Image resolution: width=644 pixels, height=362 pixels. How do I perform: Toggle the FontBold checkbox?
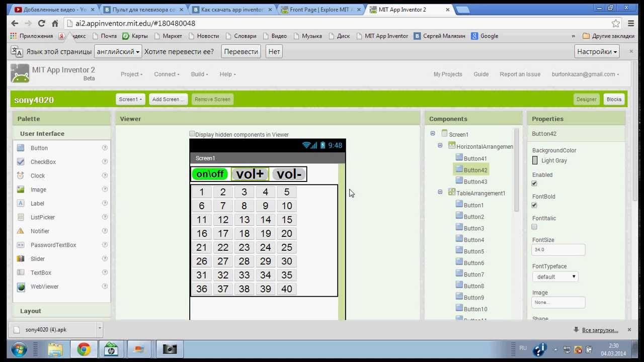[534, 205]
